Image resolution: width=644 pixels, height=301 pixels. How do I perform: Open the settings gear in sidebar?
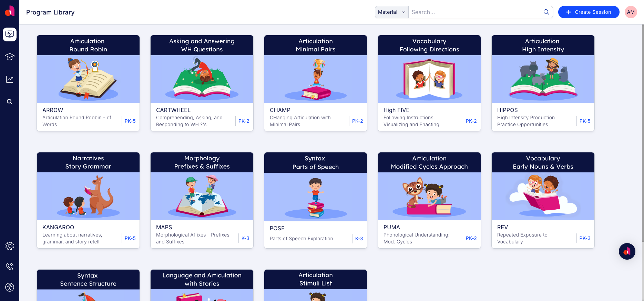click(10, 246)
